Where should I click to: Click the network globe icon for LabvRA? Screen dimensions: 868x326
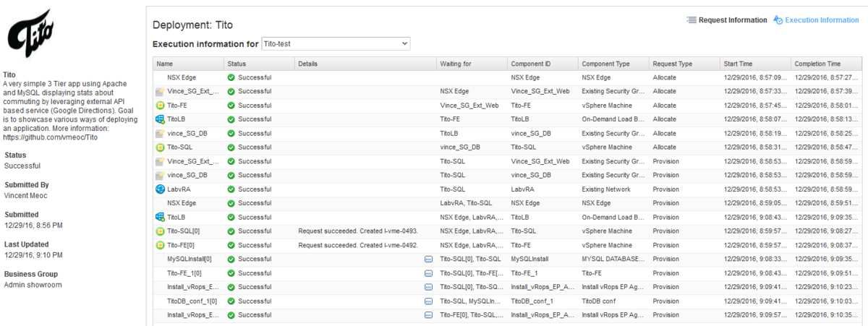pyautogui.click(x=160, y=189)
